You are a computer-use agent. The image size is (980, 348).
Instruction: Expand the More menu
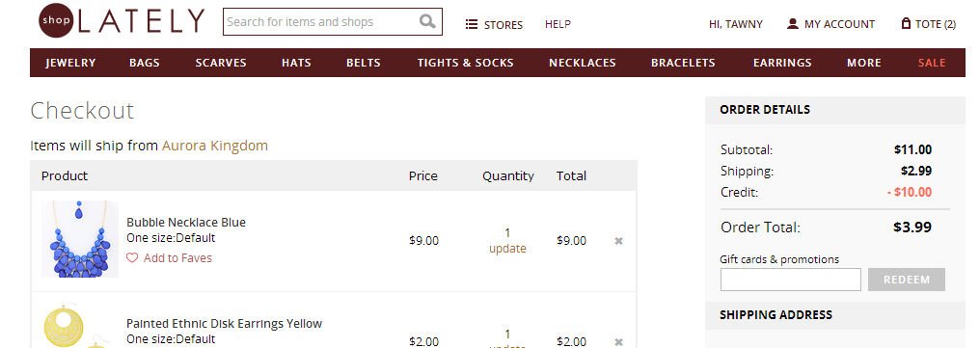(x=863, y=63)
